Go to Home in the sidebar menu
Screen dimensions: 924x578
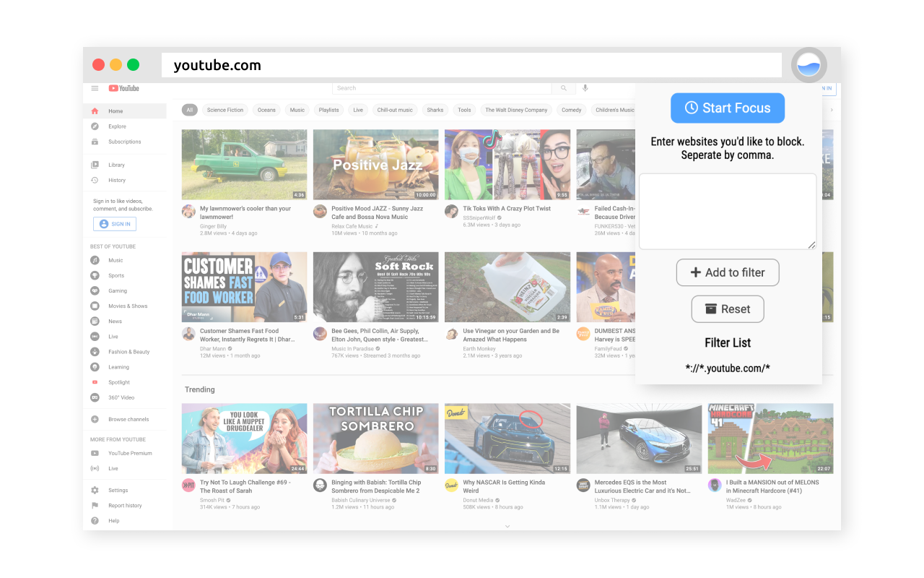point(115,111)
